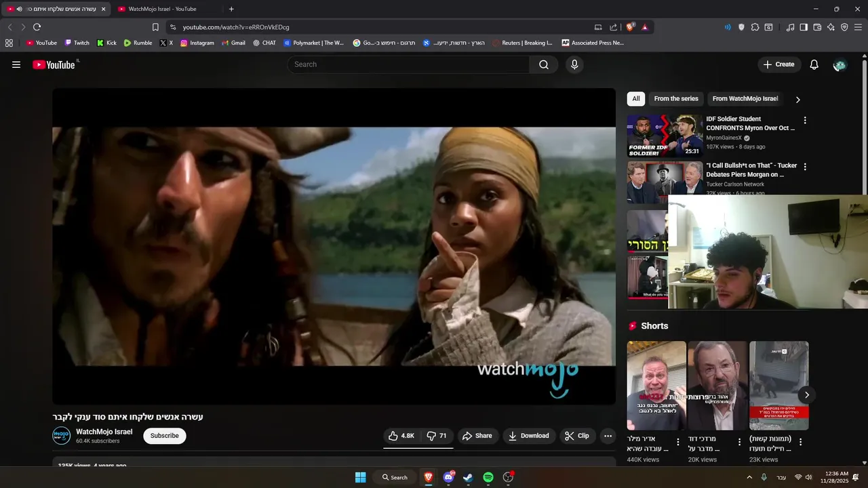Open WatchMojo Israel channel avatar

click(62, 436)
